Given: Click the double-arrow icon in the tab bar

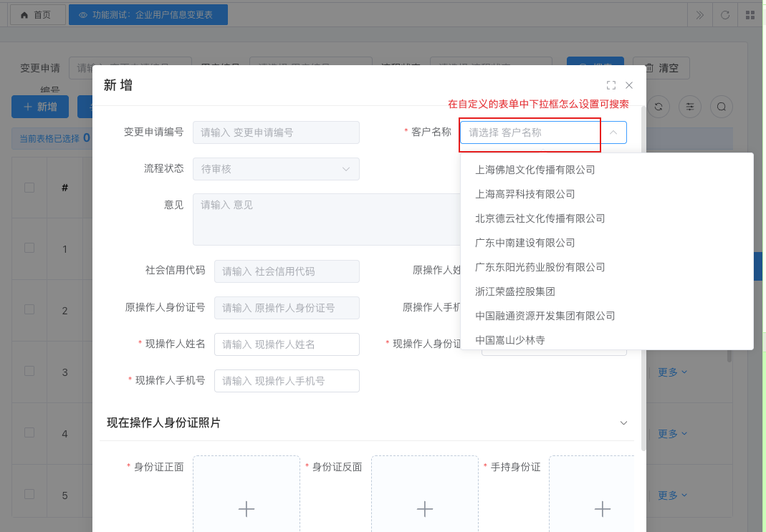Looking at the screenshot, I should pyautogui.click(x=700, y=15).
